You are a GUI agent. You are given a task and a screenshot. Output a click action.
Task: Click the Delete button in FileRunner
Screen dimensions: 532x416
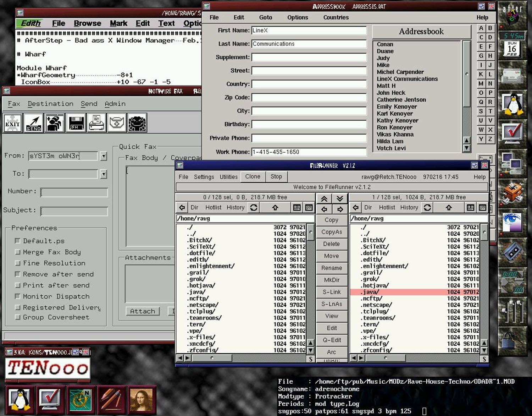(332, 244)
